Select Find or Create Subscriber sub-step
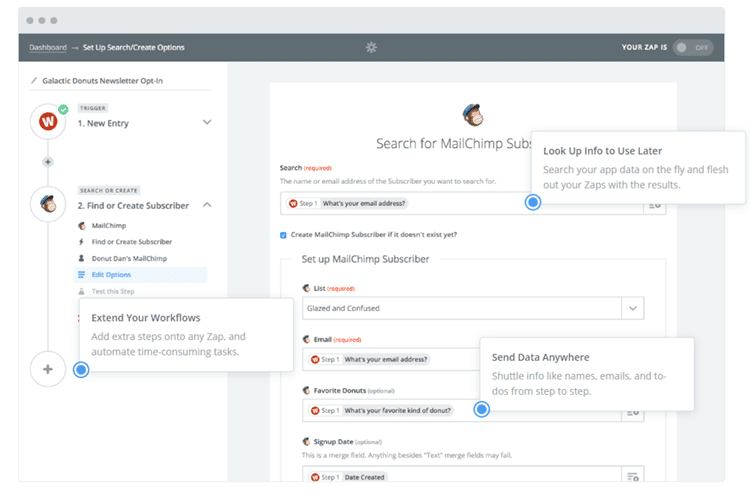750x491 pixels. coord(132,242)
